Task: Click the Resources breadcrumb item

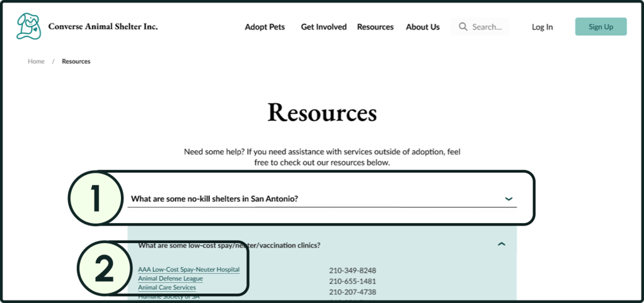Action: [76, 62]
